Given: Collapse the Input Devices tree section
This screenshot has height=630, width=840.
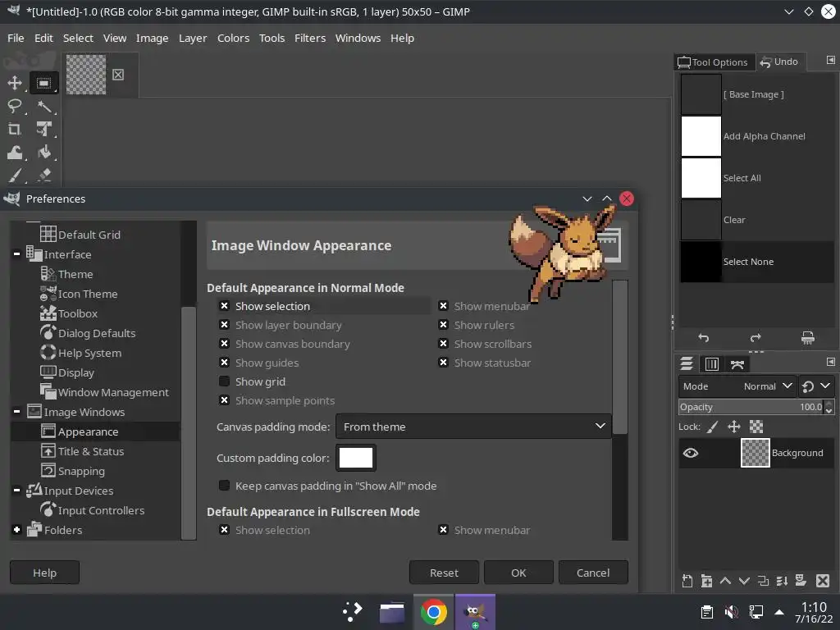Looking at the screenshot, I should pos(16,491).
